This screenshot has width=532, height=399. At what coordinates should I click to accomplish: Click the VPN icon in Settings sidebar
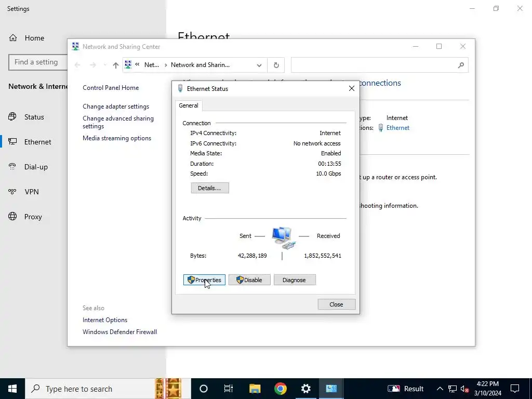coord(12,192)
